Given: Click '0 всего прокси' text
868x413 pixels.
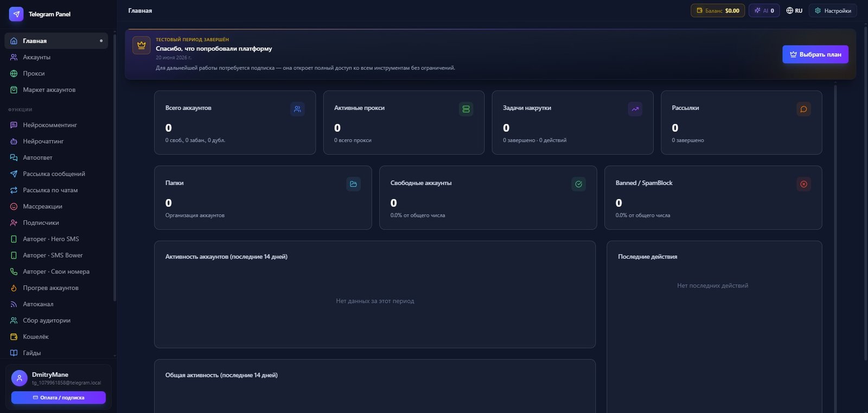Looking at the screenshot, I should pos(353,140).
